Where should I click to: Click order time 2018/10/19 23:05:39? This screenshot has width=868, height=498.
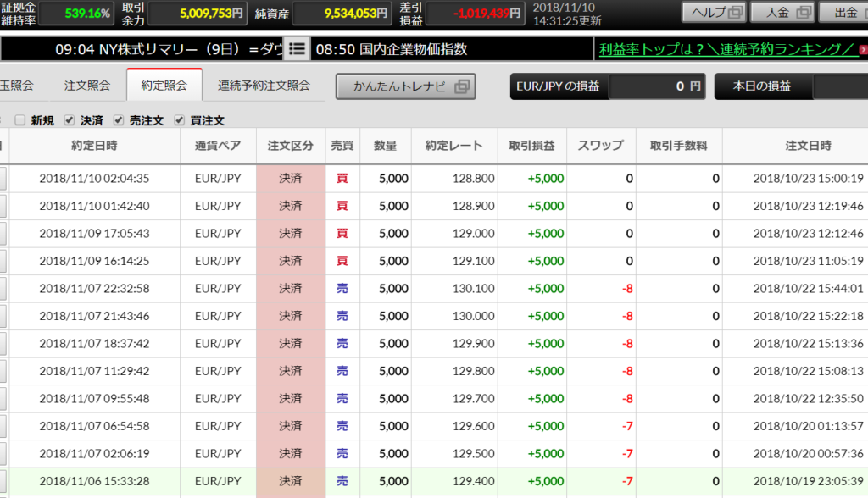pyautogui.click(x=808, y=481)
